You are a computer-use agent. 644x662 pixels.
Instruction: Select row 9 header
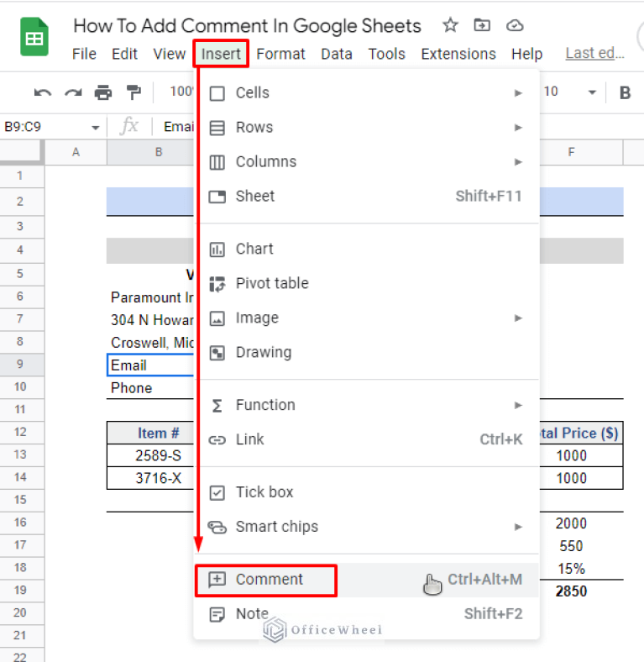click(x=20, y=365)
